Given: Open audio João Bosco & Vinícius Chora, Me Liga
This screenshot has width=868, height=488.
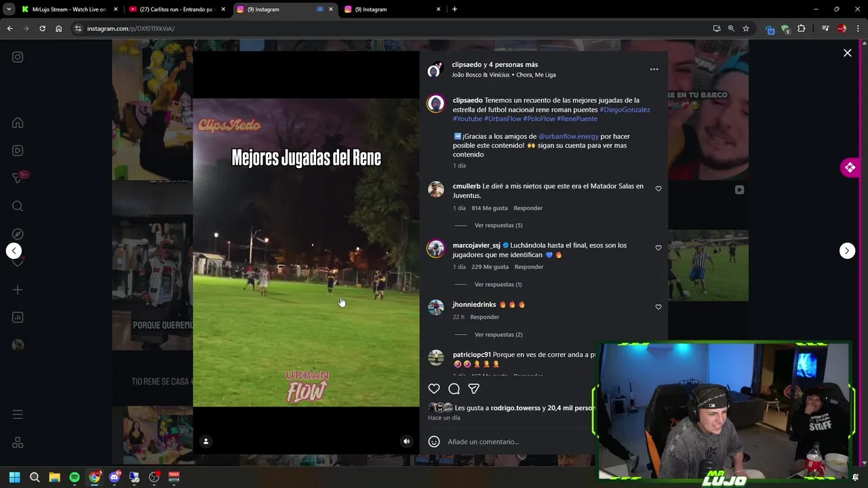Looking at the screenshot, I should [x=504, y=75].
